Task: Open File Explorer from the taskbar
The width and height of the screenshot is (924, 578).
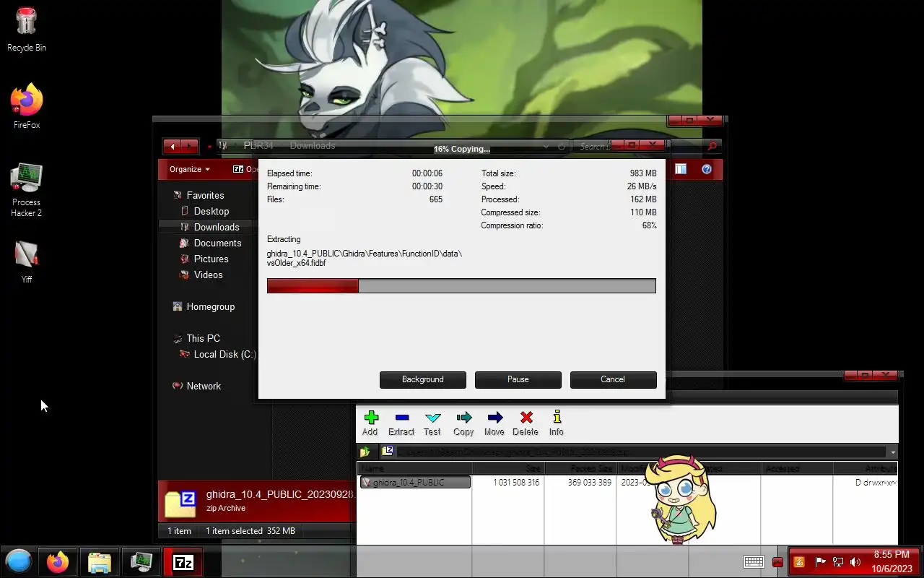Action: pyautogui.click(x=100, y=561)
